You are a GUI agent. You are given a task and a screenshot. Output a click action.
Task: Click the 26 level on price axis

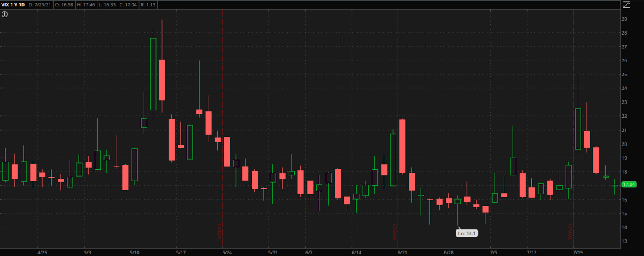(624, 61)
